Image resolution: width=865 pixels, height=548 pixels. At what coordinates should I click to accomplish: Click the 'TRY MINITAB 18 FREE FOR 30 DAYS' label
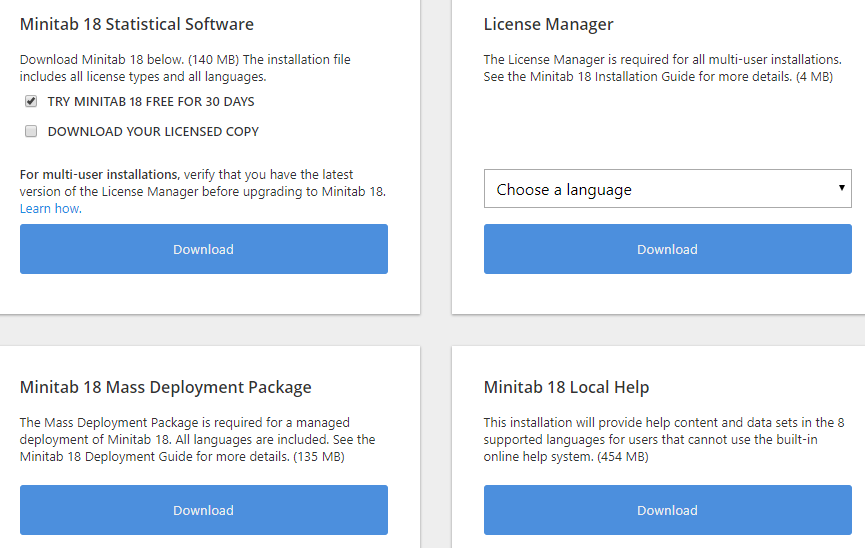coord(151,102)
